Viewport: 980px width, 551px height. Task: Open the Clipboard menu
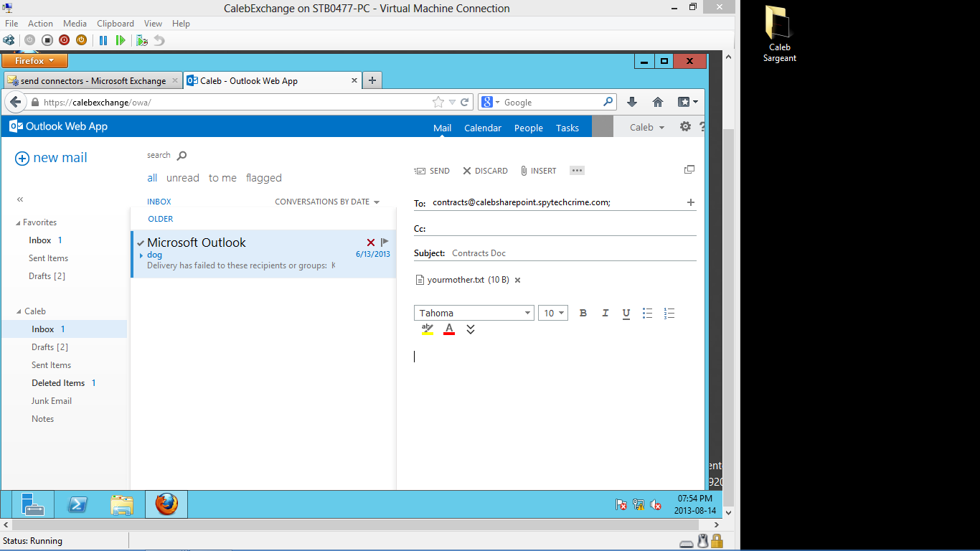[x=116, y=24]
